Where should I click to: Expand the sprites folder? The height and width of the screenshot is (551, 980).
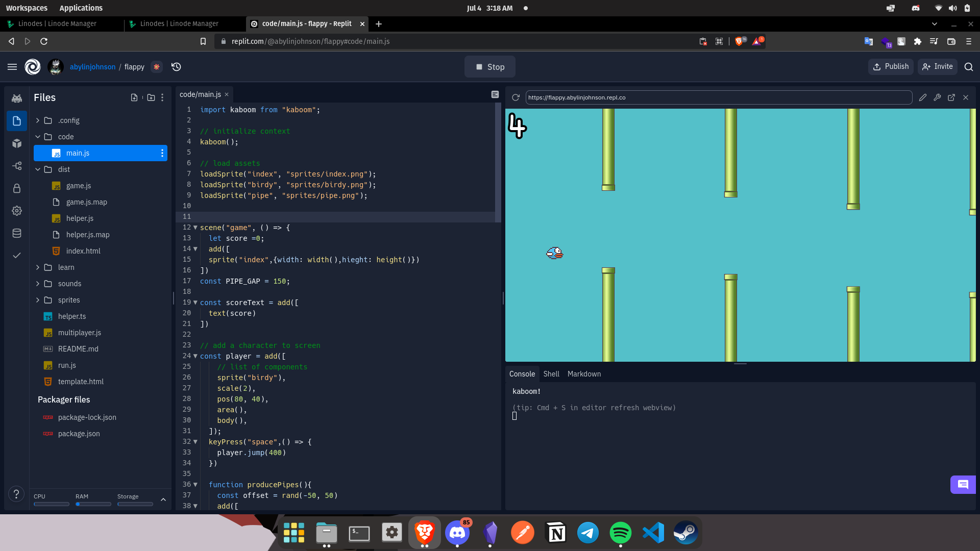pos(38,300)
